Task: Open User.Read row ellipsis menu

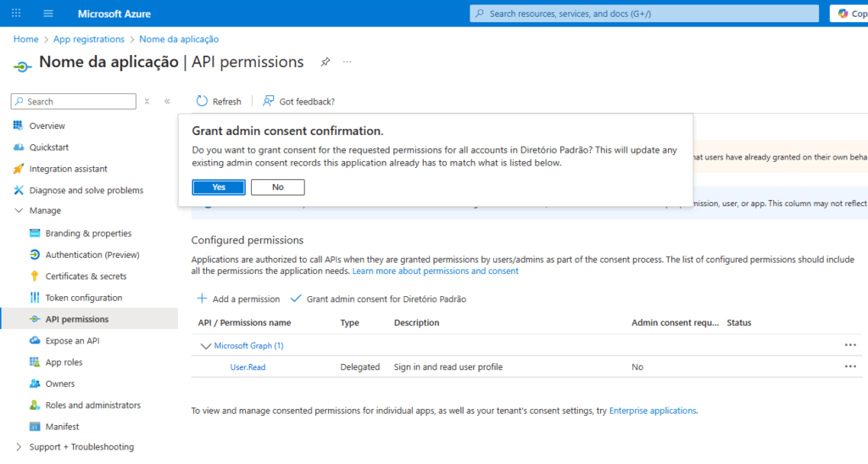Action: (850, 366)
